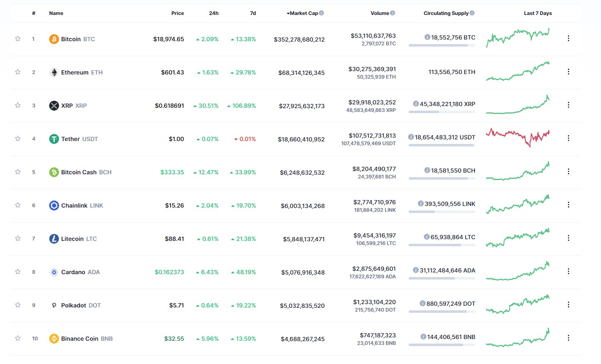Image resolution: width=601 pixels, height=364 pixels.
Task: Click the Polkadot logo icon
Action: pos(54,305)
